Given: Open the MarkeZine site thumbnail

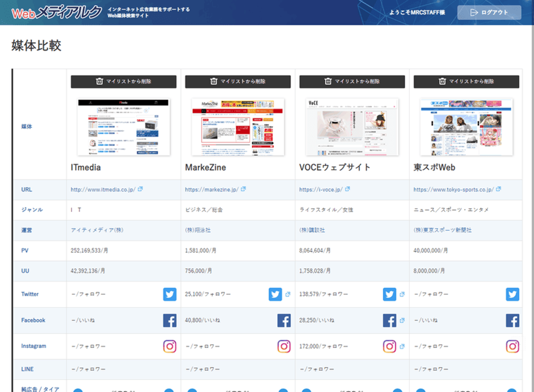Looking at the screenshot, I should [x=238, y=127].
